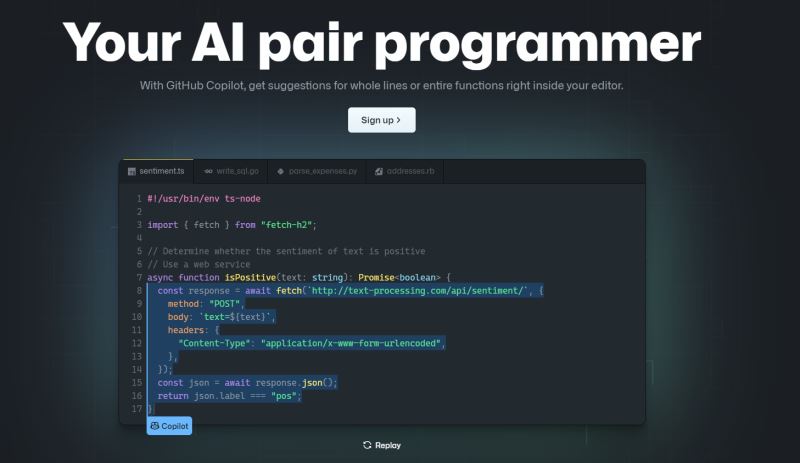Screen dimensions: 800x463
Task: Replay the code suggestion animation
Action: 382,445
